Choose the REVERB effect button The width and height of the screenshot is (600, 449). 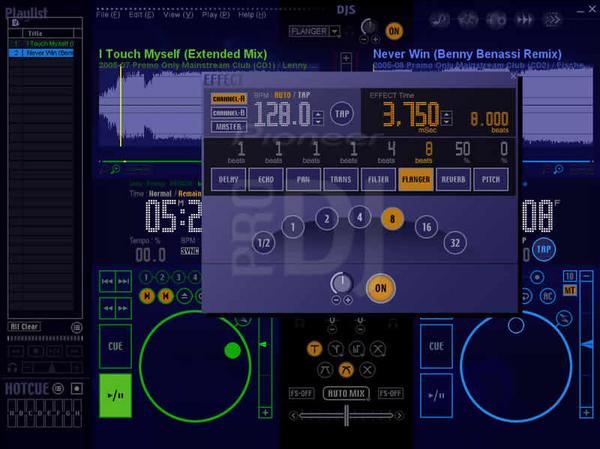(x=453, y=179)
